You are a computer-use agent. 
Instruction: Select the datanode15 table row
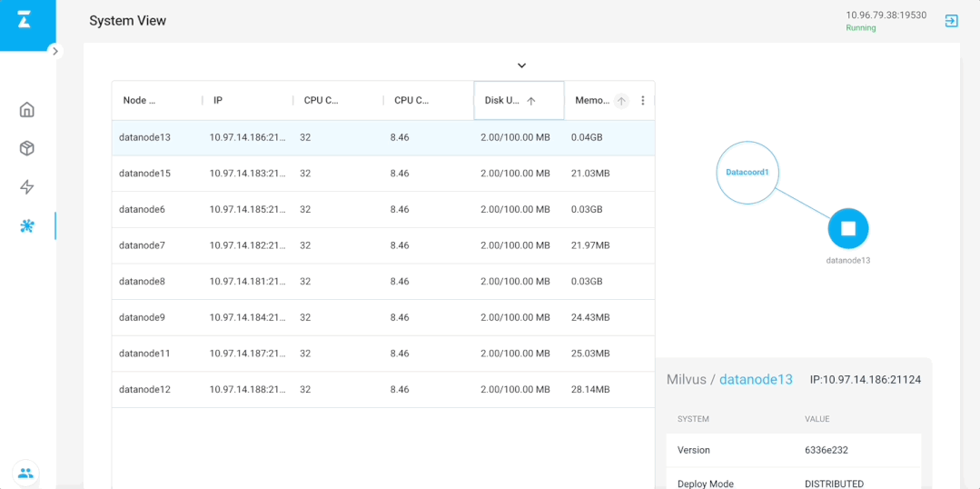383,174
